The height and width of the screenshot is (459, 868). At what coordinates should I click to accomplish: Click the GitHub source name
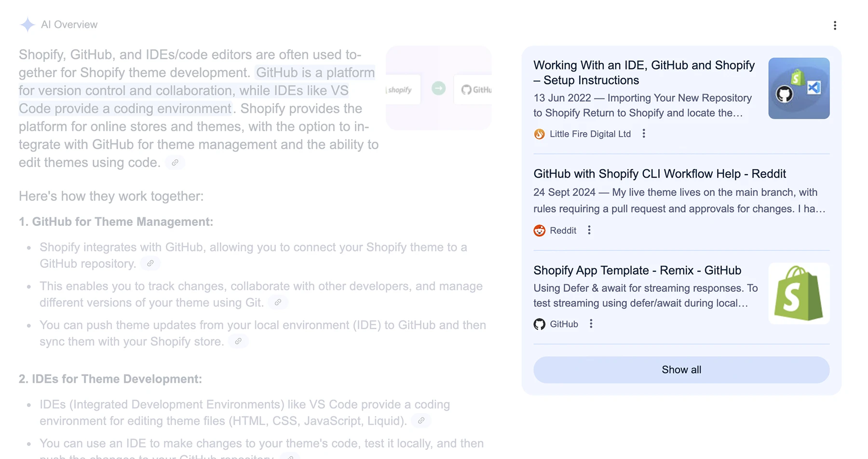coord(564,324)
